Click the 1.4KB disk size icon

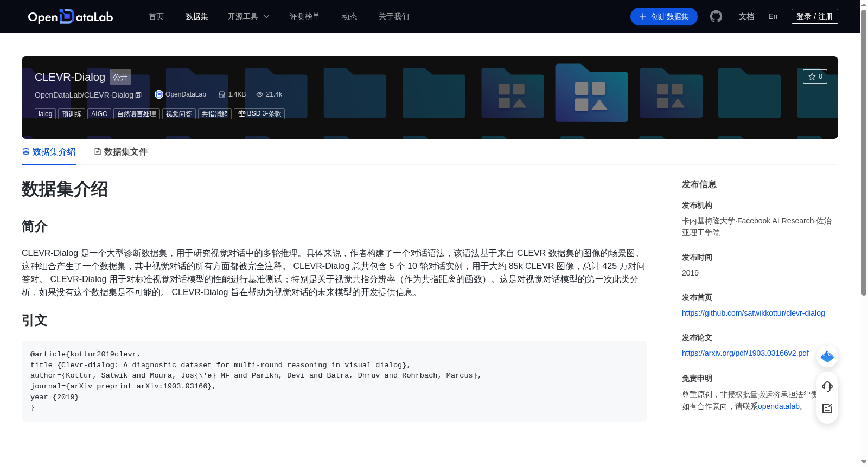click(x=222, y=94)
